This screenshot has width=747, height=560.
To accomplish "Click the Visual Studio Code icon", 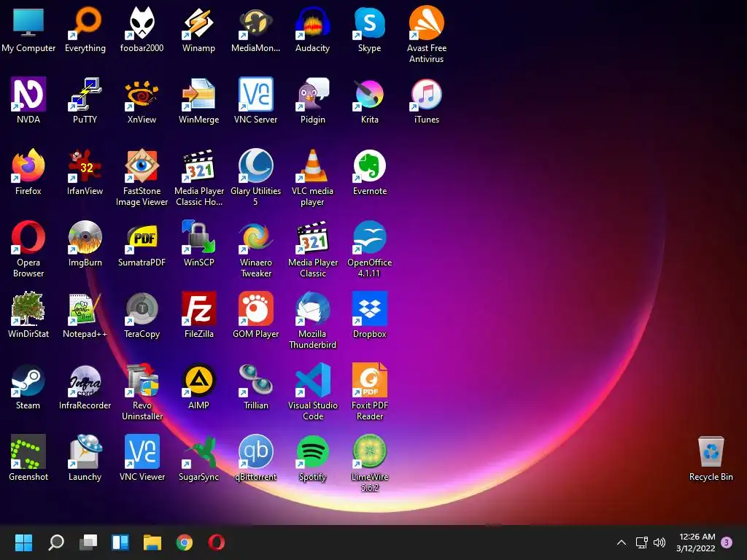I will tap(312, 380).
